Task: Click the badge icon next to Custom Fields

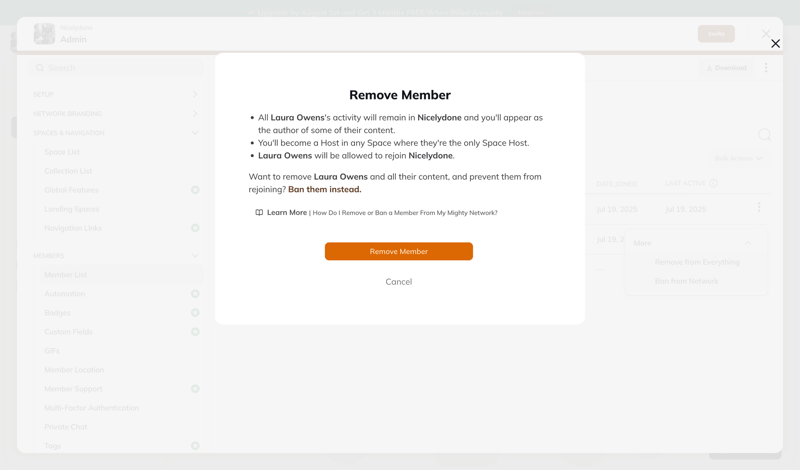Action: coord(195,332)
